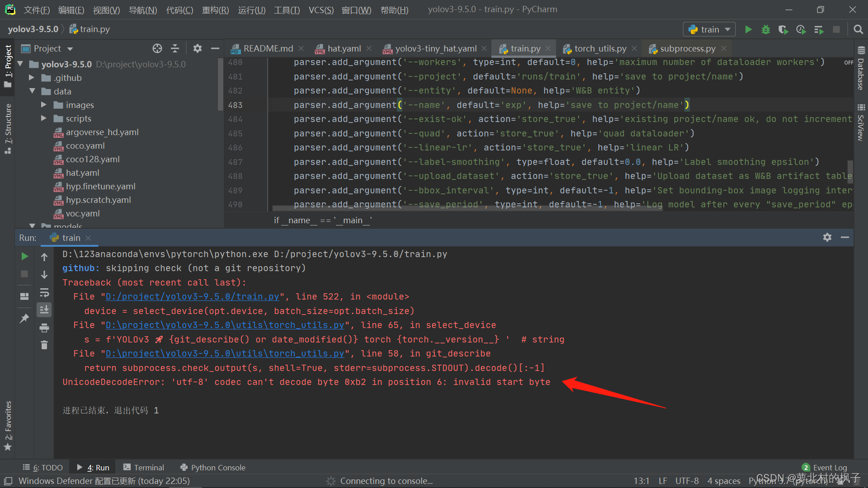
Task: Open the 编辑(E) menu
Action: (71, 10)
